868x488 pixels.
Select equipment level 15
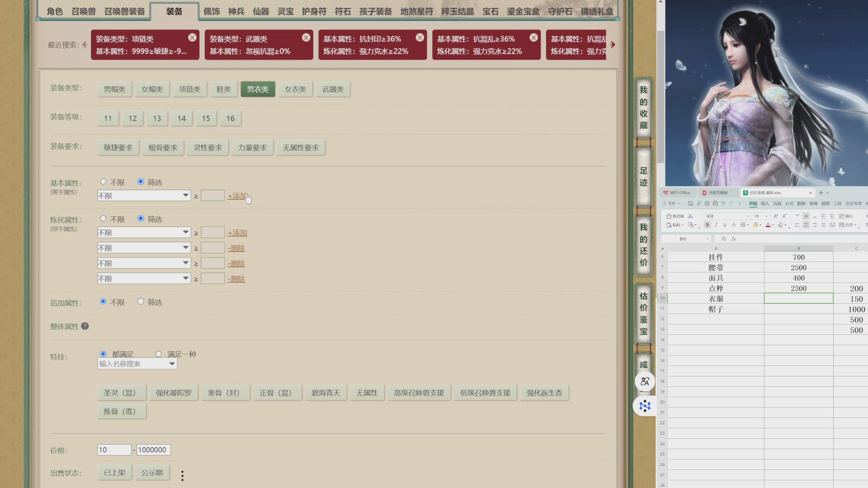pos(206,118)
